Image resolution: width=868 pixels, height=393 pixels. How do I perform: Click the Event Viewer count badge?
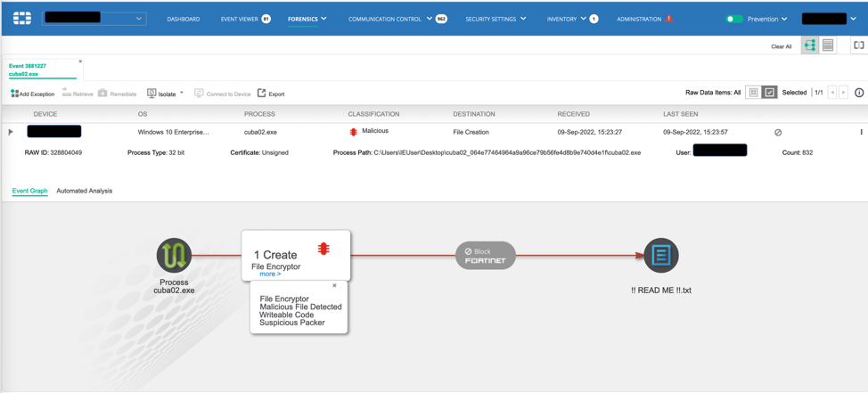click(x=266, y=19)
